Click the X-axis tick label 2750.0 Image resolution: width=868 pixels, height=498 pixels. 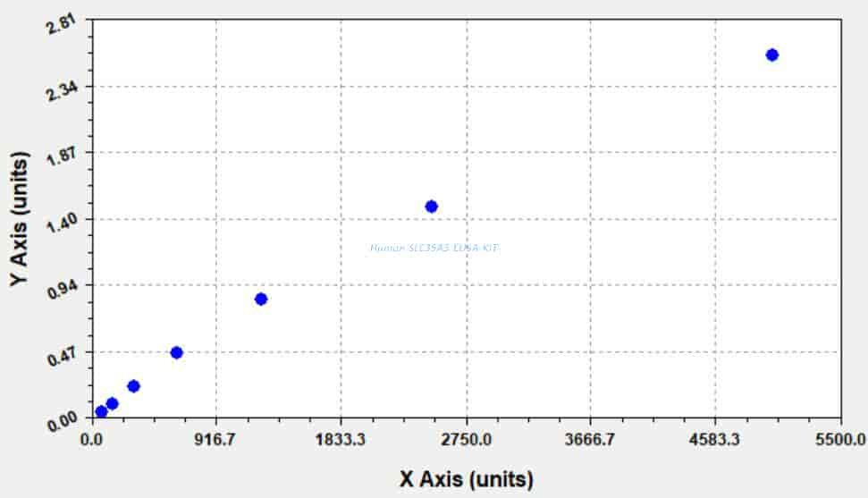(x=466, y=440)
